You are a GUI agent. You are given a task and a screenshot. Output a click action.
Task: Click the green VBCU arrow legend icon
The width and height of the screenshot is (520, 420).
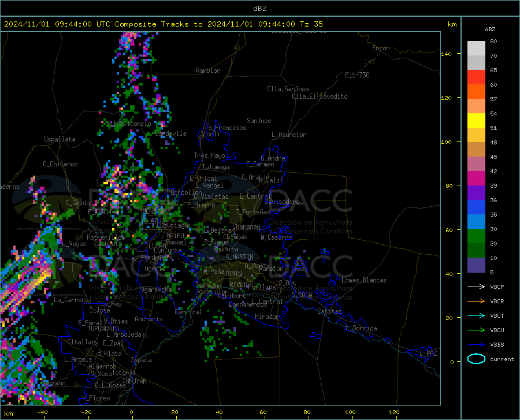[476, 330]
